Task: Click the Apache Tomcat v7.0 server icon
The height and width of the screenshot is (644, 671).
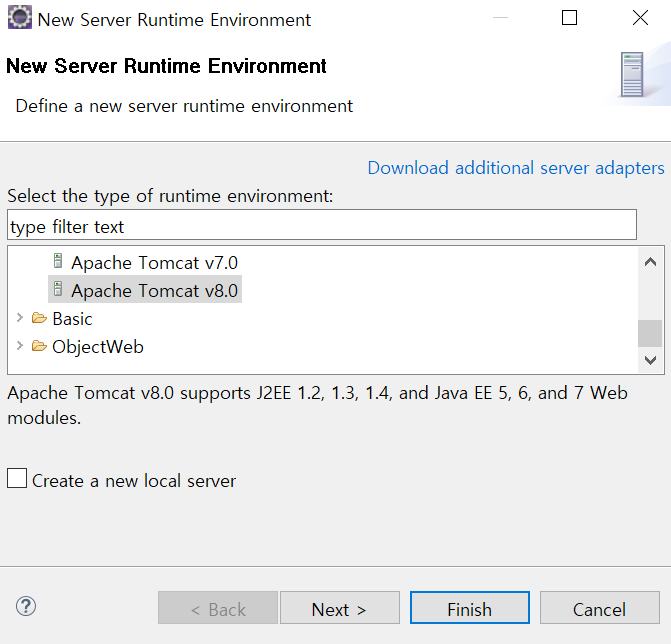Action: [x=58, y=261]
